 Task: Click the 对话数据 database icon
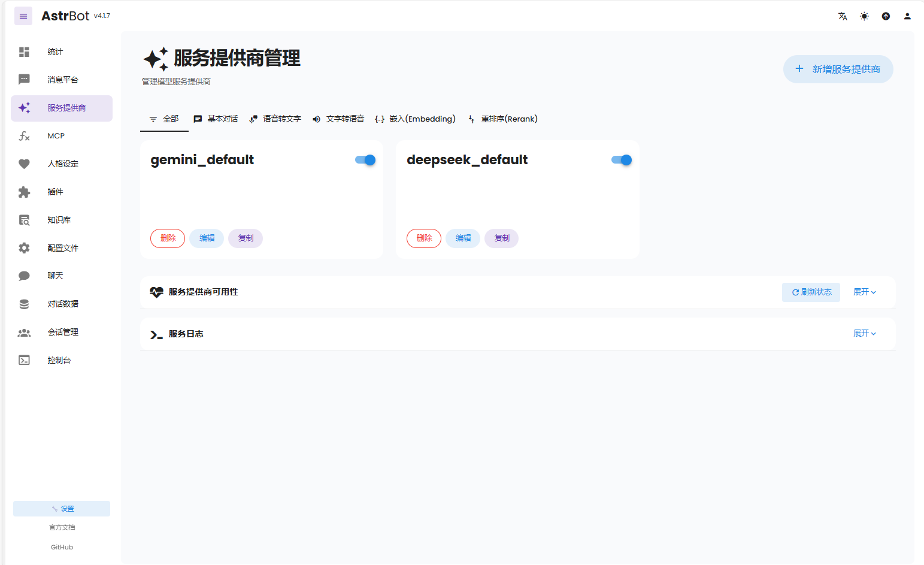tap(24, 304)
